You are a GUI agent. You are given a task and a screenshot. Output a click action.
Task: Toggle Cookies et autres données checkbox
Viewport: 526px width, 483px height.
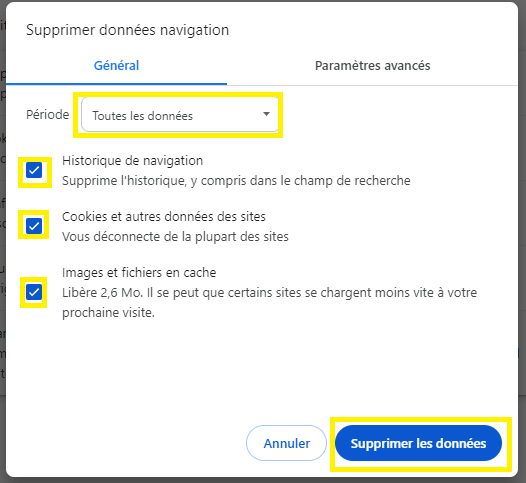(34, 226)
